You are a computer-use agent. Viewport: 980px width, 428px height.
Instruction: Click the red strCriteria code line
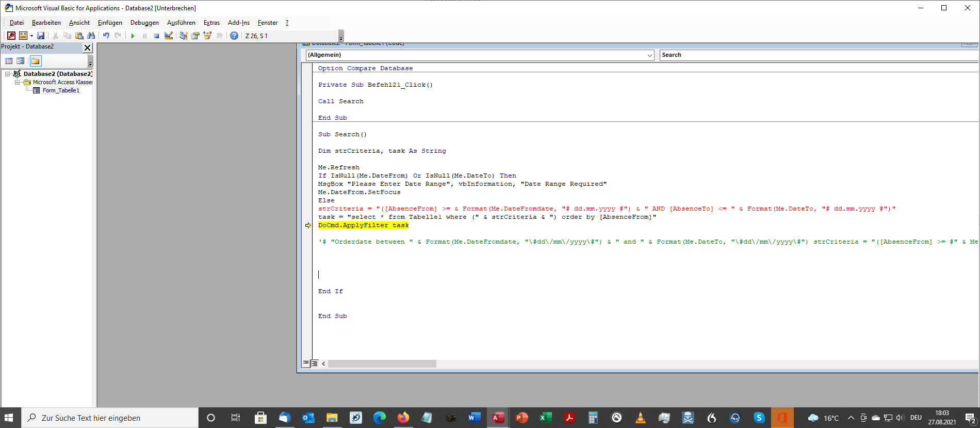click(x=607, y=209)
